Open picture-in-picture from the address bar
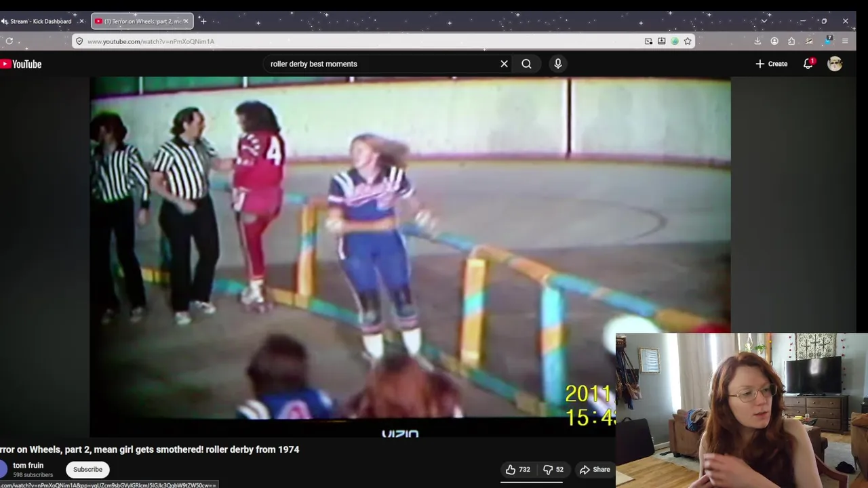Image resolution: width=868 pixels, height=488 pixels. [x=648, y=41]
